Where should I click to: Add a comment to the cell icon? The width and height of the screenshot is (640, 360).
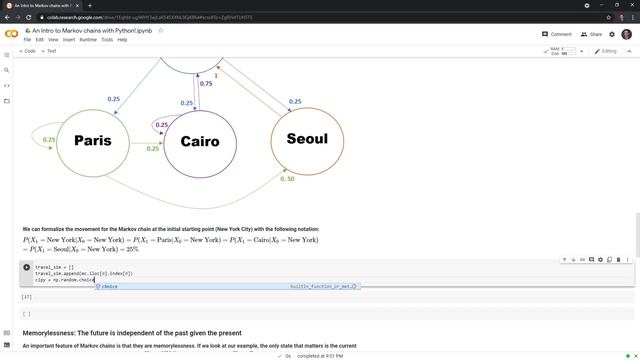591,260
